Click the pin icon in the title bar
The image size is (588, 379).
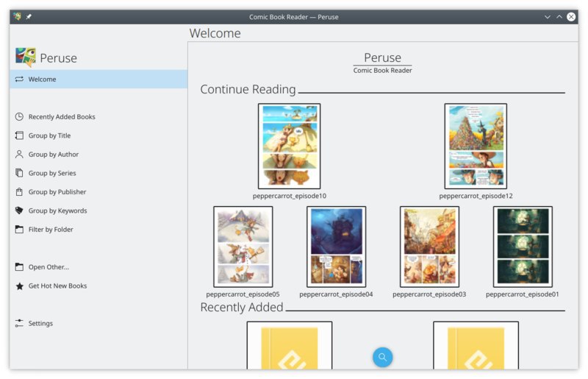pyautogui.click(x=29, y=16)
